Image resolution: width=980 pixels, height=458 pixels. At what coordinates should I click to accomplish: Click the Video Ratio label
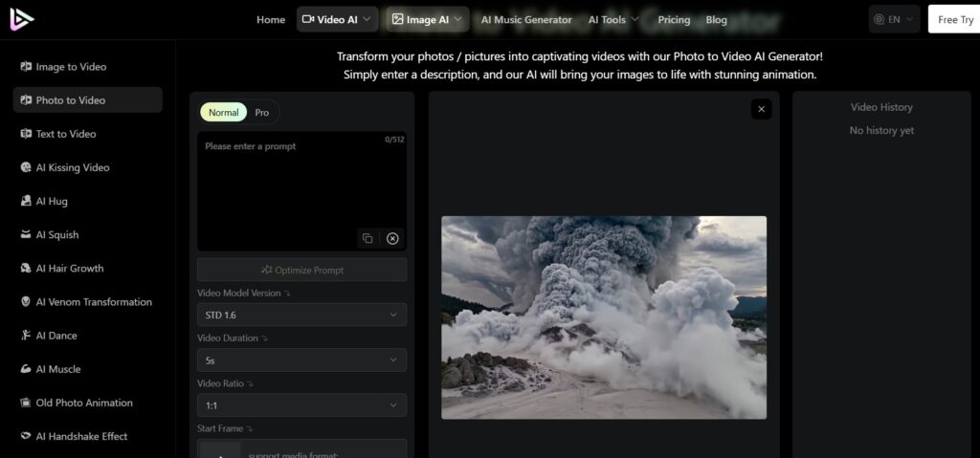[221, 383]
